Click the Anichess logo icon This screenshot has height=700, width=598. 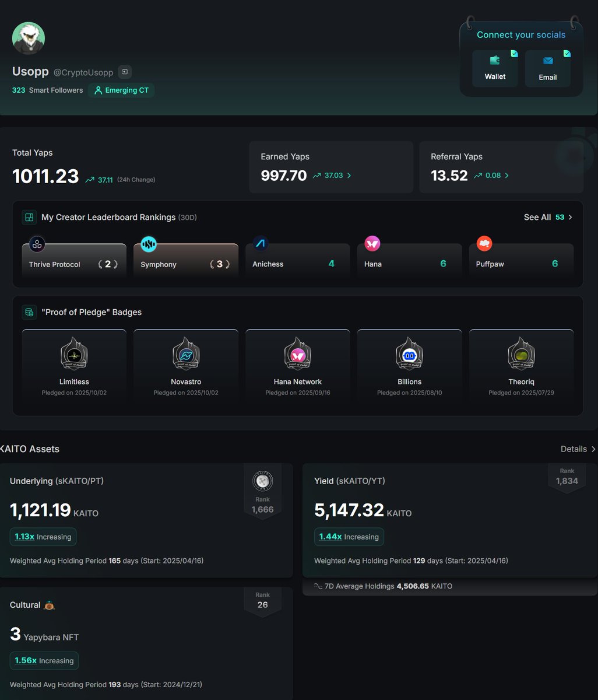point(261,243)
